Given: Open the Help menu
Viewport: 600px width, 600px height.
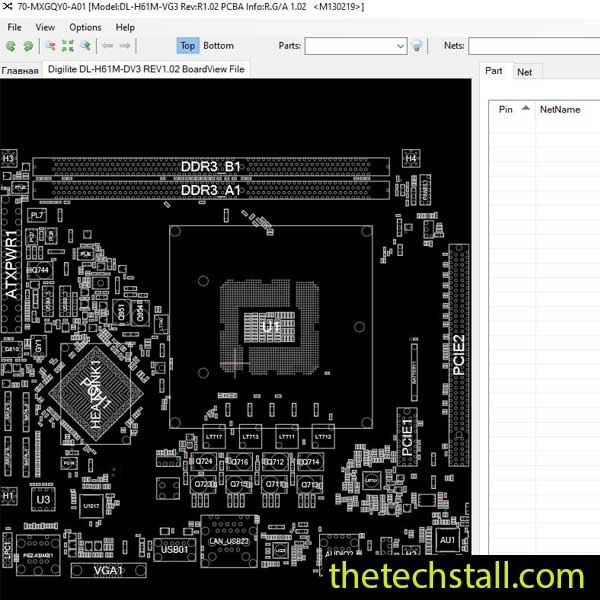Looking at the screenshot, I should pos(125,28).
